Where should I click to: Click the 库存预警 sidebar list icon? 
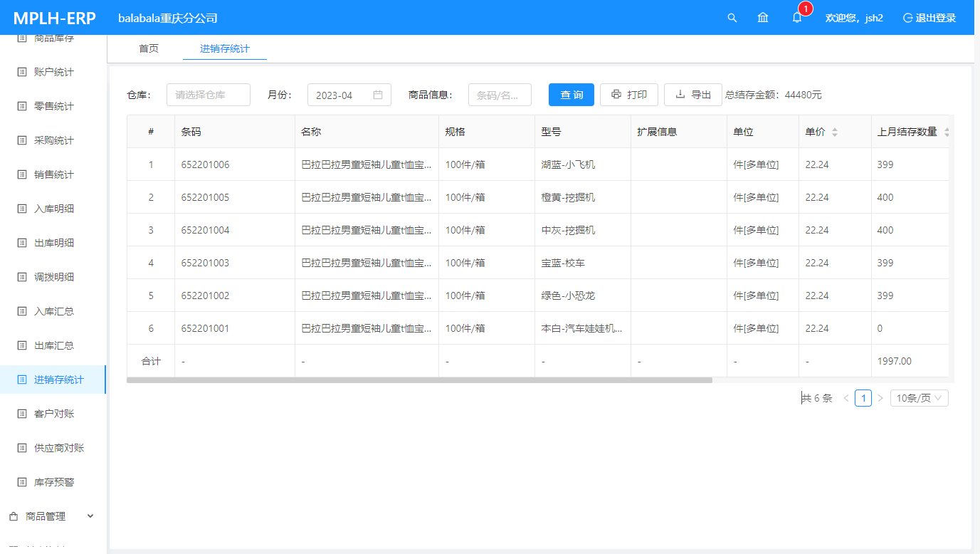point(21,482)
